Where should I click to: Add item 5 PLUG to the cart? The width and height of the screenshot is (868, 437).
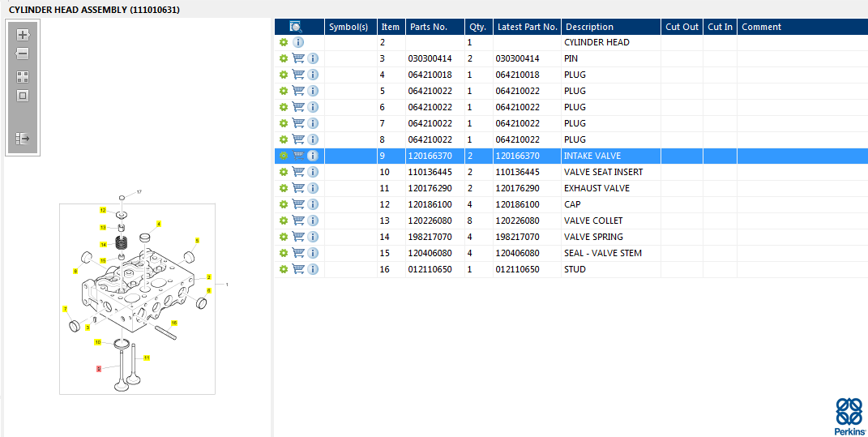(x=298, y=91)
